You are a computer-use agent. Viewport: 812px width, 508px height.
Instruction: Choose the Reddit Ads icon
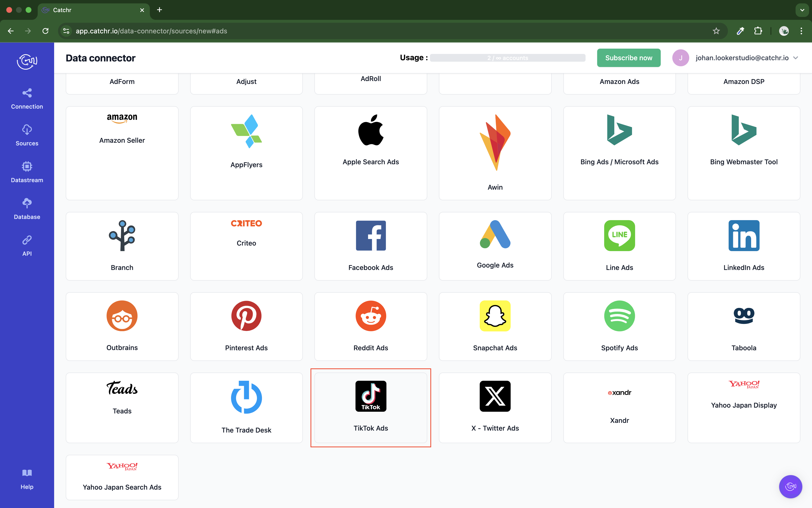371,316
